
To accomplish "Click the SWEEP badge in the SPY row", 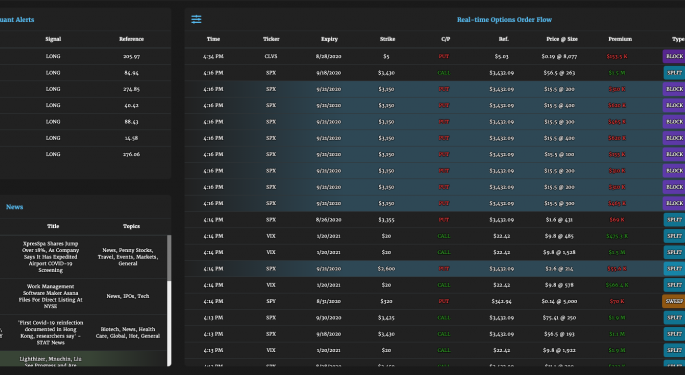I will (x=674, y=301).
